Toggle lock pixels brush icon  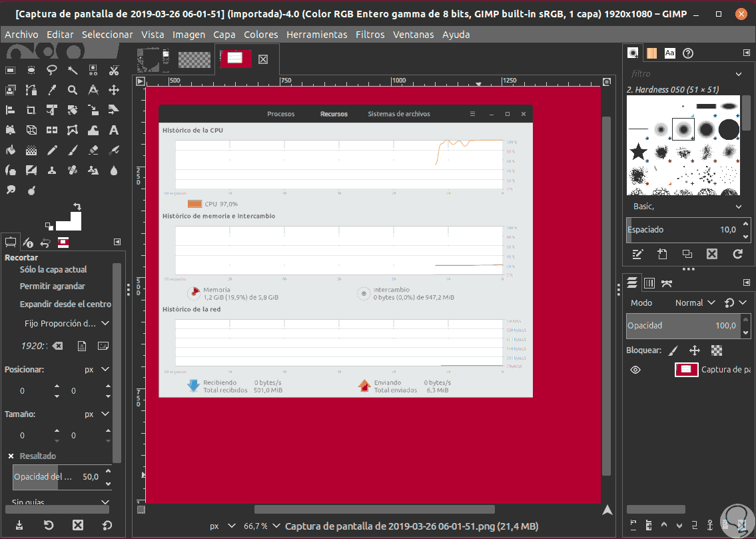(x=673, y=350)
